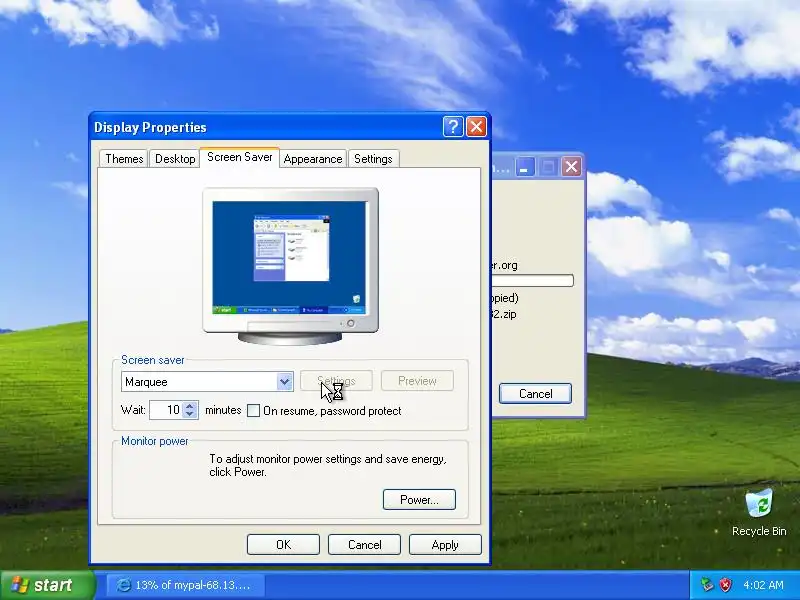Increase the Wait minutes spinner
Viewport: 800px width, 600px height.
(x=190, y=406)
